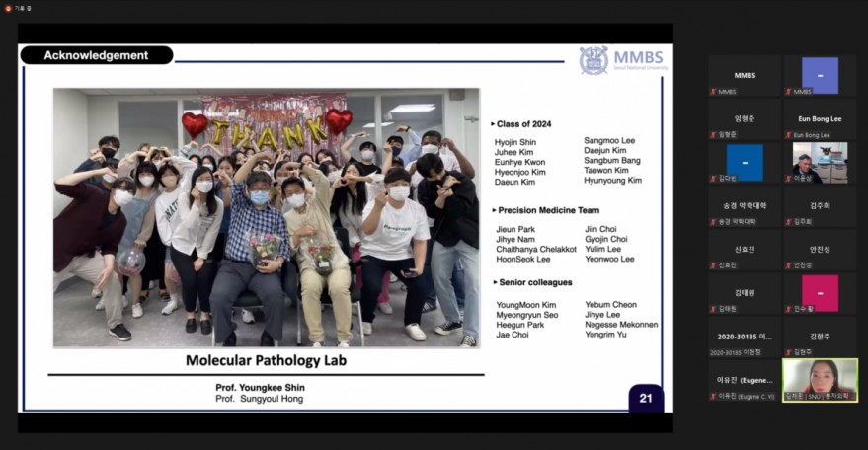Image resolution: width=868 pixels, height=450 pixels.
Task: Click muted mic icon on 안진성 tile
Action: tap(788, 265)
